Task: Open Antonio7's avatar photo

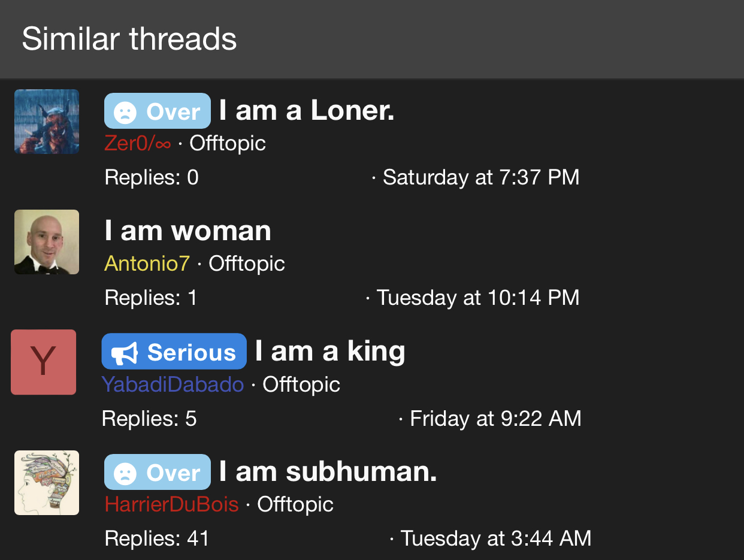Action: [x=47, y=242]
